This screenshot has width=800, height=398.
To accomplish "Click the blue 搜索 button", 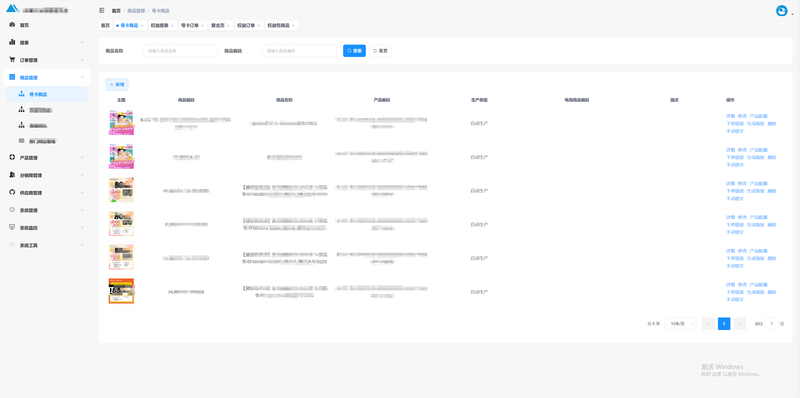I will 354,51.
